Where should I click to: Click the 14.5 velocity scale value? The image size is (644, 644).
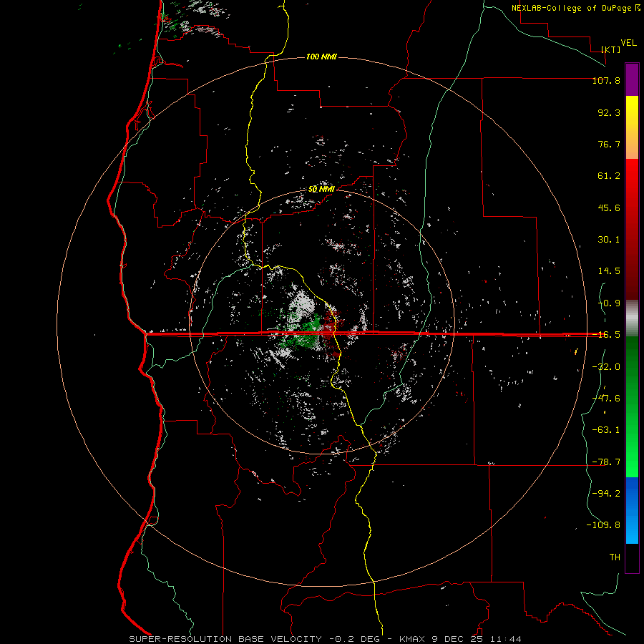[x=609, y=271]
